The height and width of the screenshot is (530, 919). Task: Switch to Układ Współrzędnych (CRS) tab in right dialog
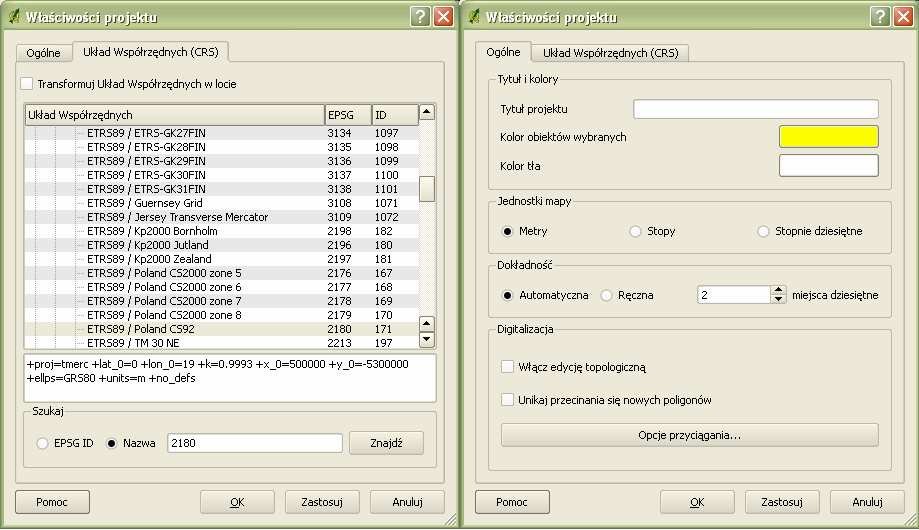pos(611,53)
